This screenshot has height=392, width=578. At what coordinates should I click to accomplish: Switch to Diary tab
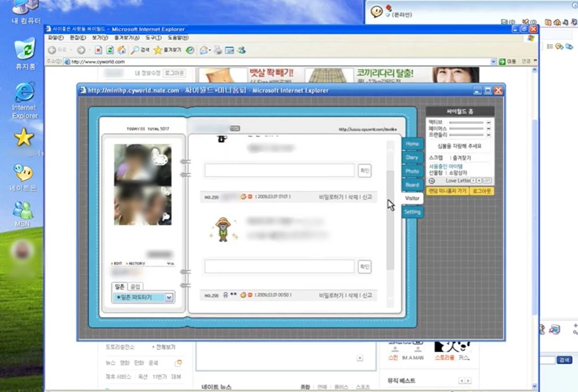coord(412,157)
